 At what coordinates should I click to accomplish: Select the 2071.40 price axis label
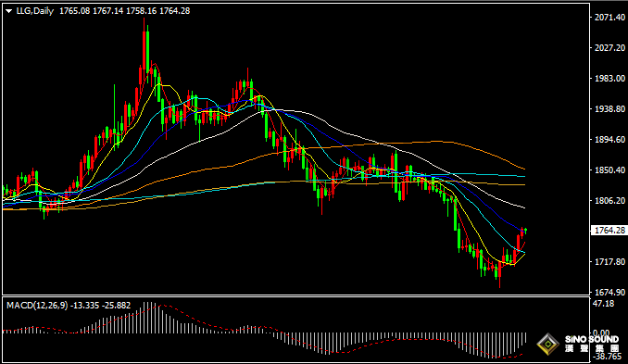610,18
